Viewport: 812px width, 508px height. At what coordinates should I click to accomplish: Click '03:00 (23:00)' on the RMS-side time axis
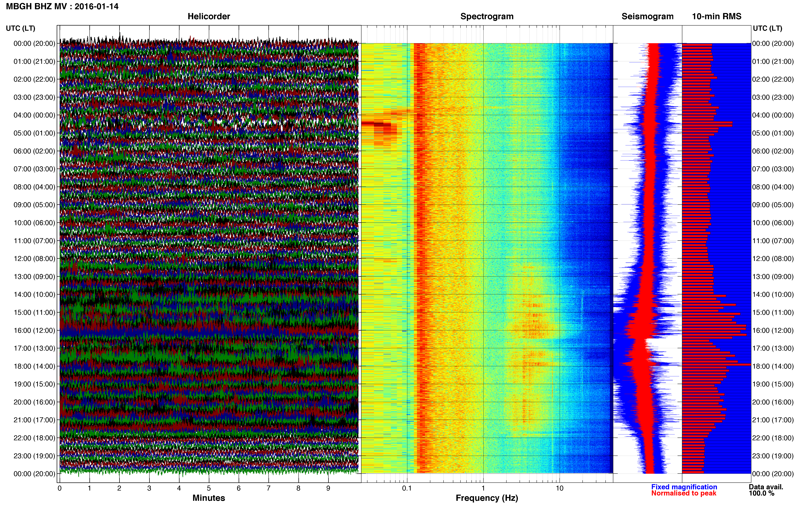pyautogui.click(x=773, y=97)
